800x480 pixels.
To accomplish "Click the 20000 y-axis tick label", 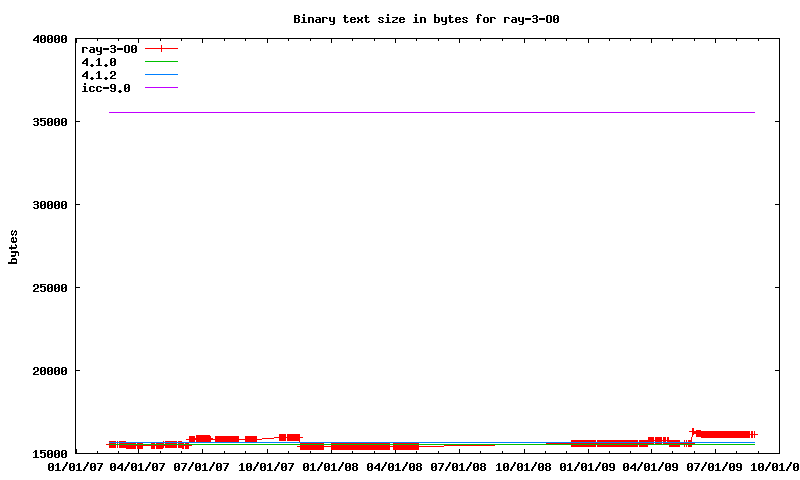I will coord(50,371).
